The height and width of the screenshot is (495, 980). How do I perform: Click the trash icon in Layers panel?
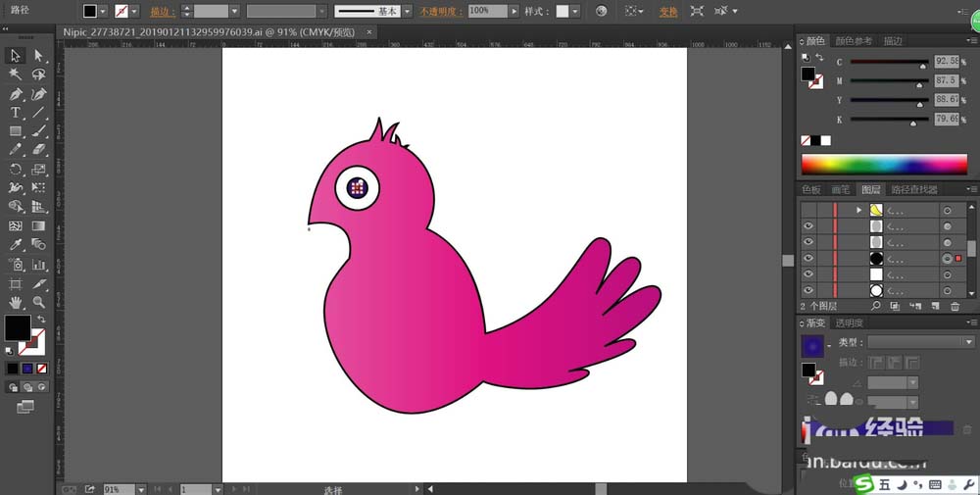click(955, 306)
